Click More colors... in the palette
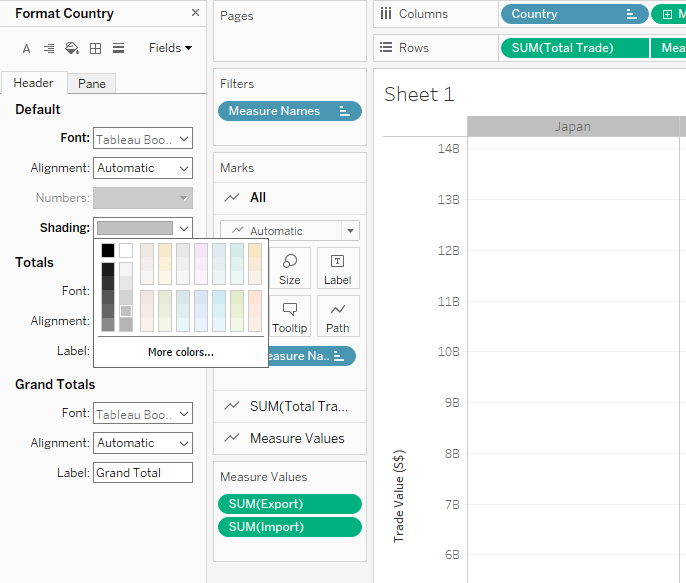This screenshot has width=686, height=583. 180,352
